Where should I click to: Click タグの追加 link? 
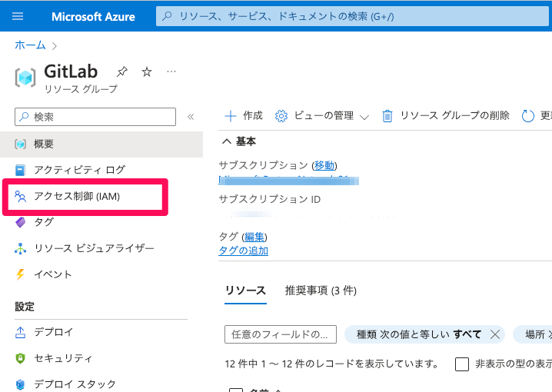click(x=243, y=251)
